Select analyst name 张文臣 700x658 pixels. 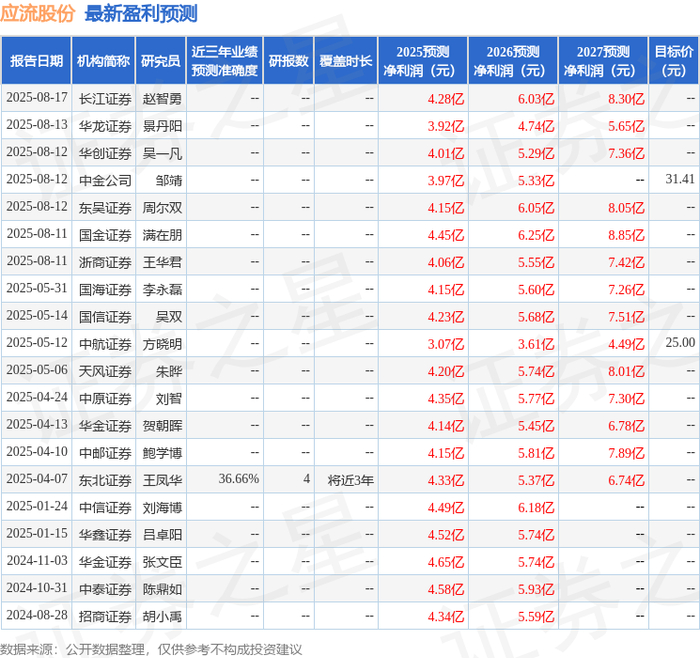point(162,562)
